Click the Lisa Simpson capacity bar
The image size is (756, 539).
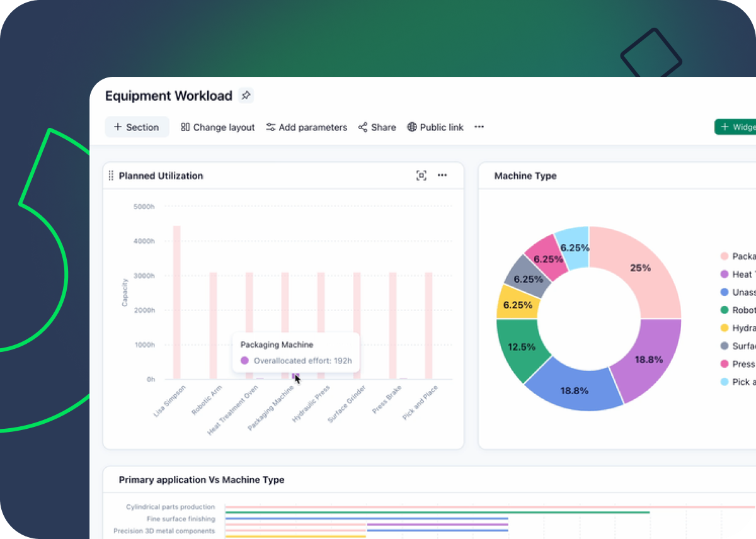176,302
